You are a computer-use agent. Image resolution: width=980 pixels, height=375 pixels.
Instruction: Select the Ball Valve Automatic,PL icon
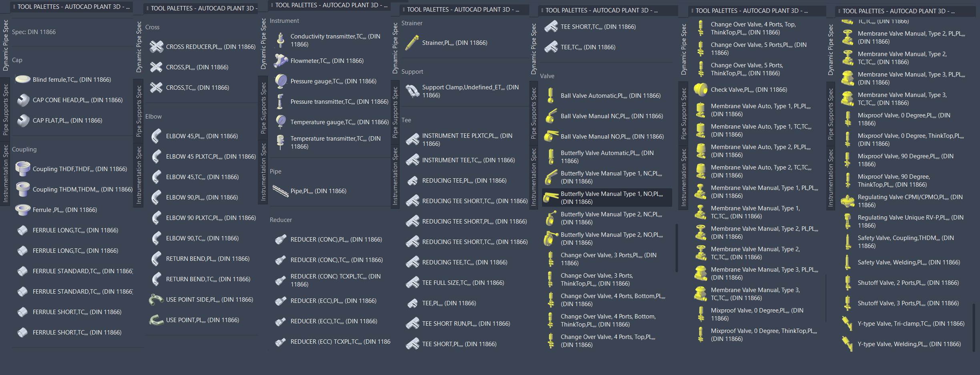(551, 96)
